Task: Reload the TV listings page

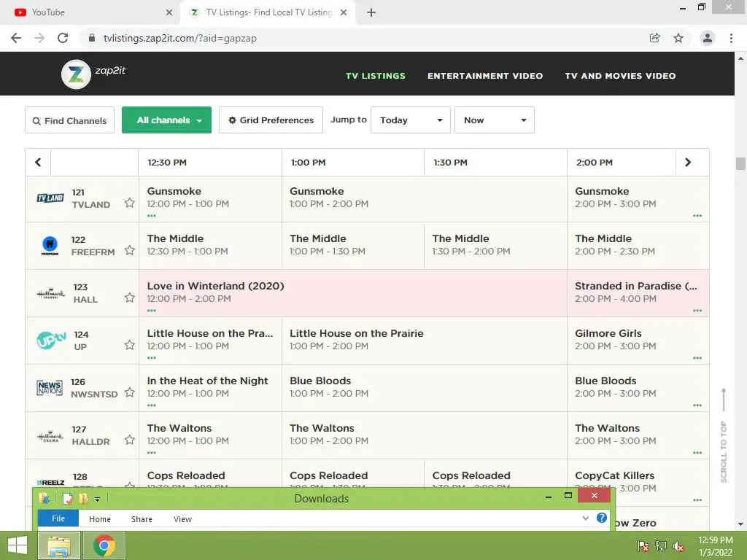Action: (63, 38)
